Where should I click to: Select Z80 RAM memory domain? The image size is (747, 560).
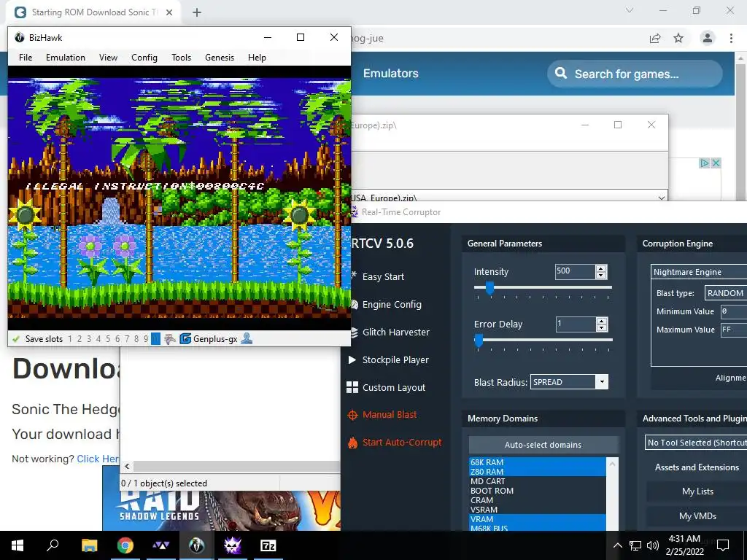click(538, 472)
